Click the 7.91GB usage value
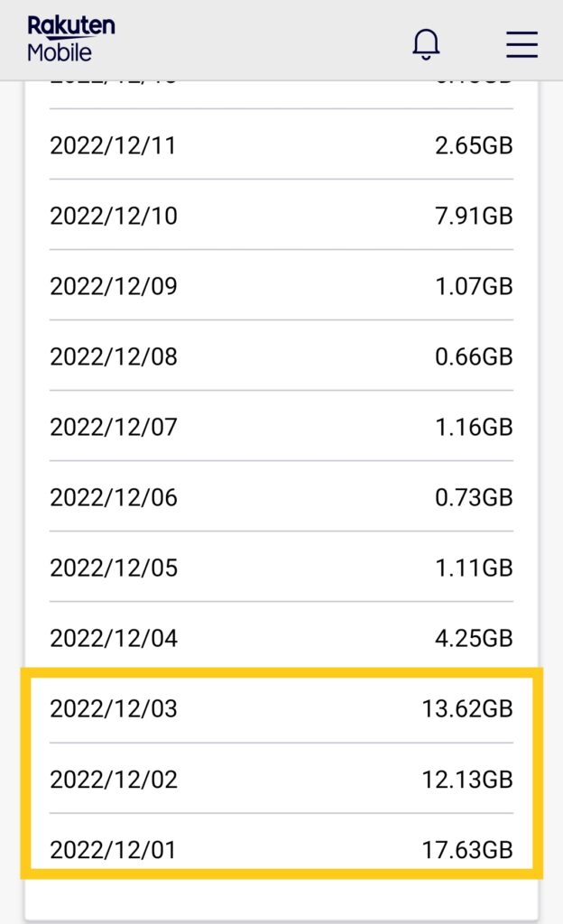563x924 pixels. pos(474,216)
